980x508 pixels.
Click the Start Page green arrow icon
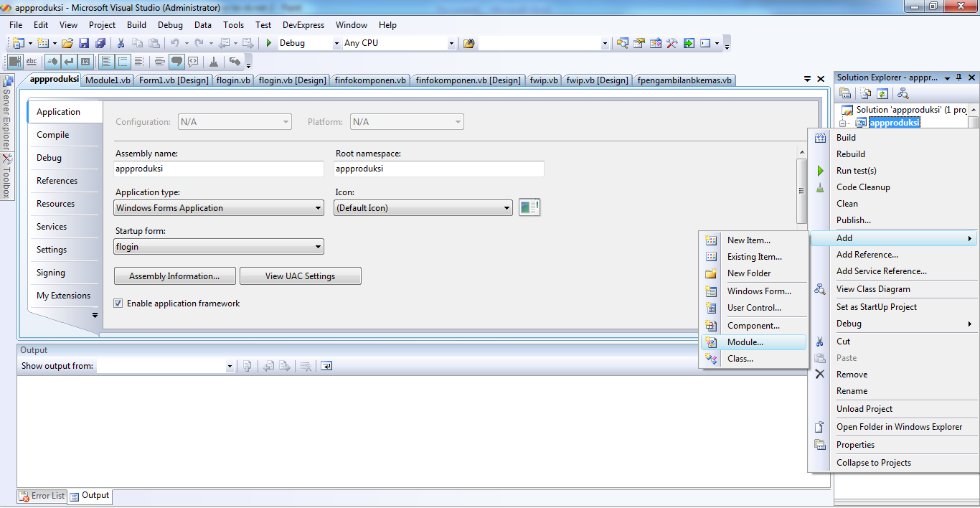click(689, 43)
